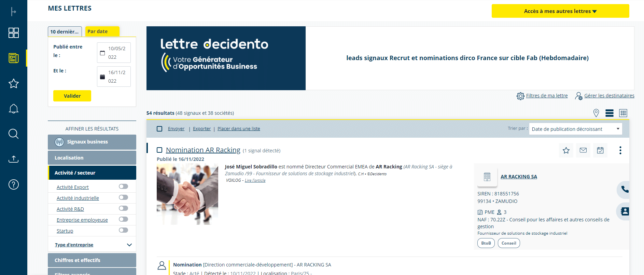The image size is (644, 275).
Task: Open Filtres de ma lettre link
Action: pyautogui.click(x=547, y=96)
